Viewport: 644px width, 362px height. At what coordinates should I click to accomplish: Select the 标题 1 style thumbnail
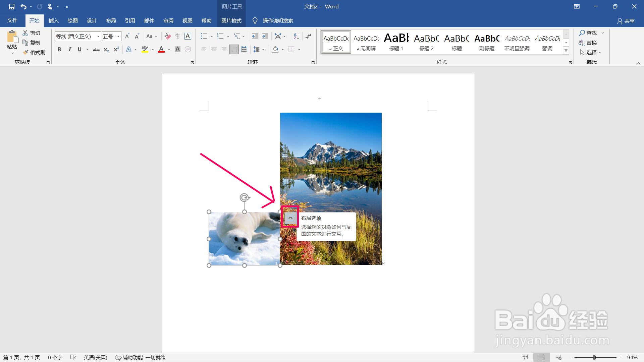(x=396, y=42)
